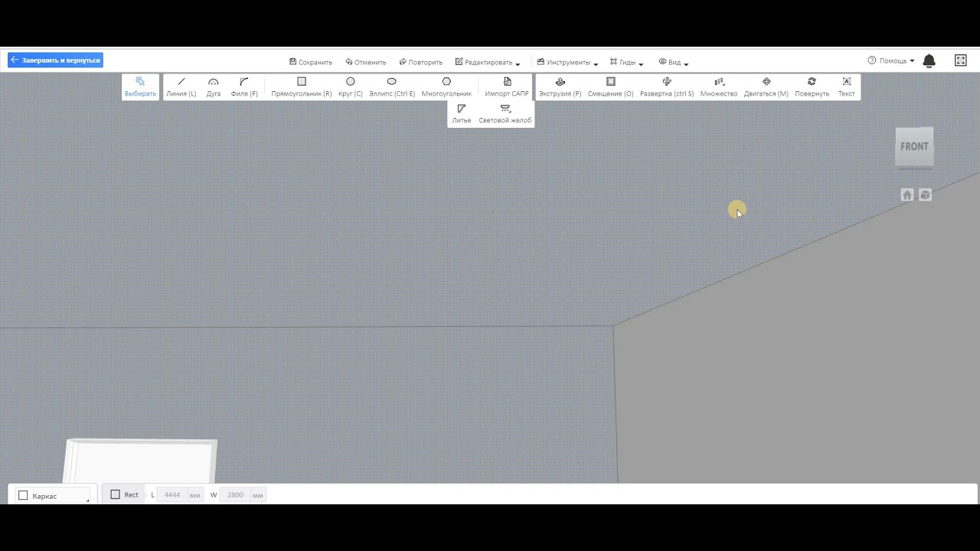Open Импорт САПР CAD import
The height and width of the screenshot is (551, 980).
(x=507, y=86)
